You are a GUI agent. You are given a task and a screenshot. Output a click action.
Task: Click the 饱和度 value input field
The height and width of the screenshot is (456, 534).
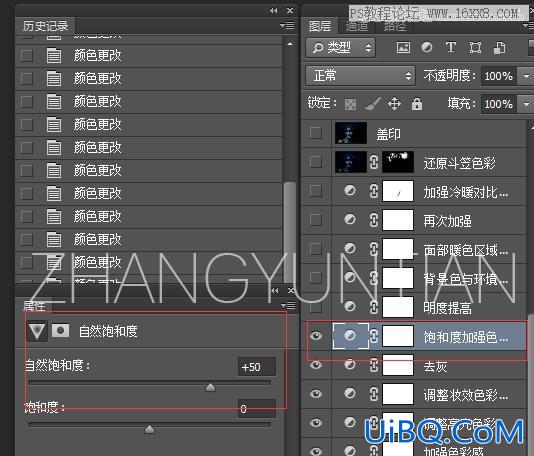257,408
